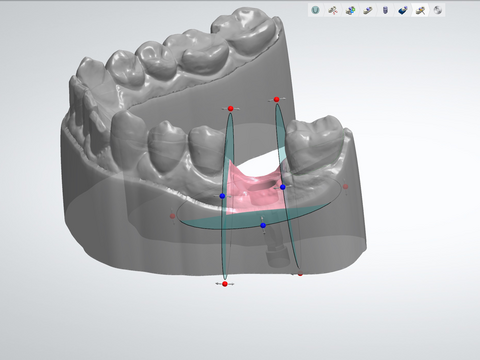480x360 pixels.
Task: Click blue control point on left plane
Action: [222, 196]
